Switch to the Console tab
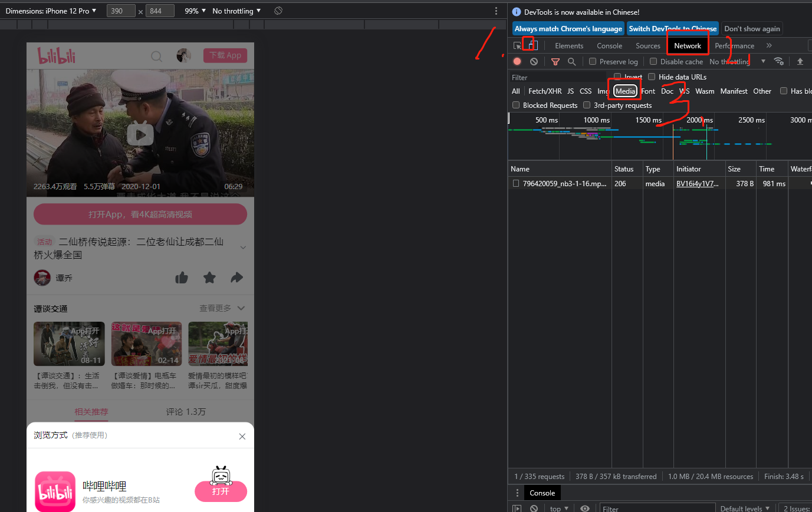This screenshot has width=812, height=512. coord(609,45)
